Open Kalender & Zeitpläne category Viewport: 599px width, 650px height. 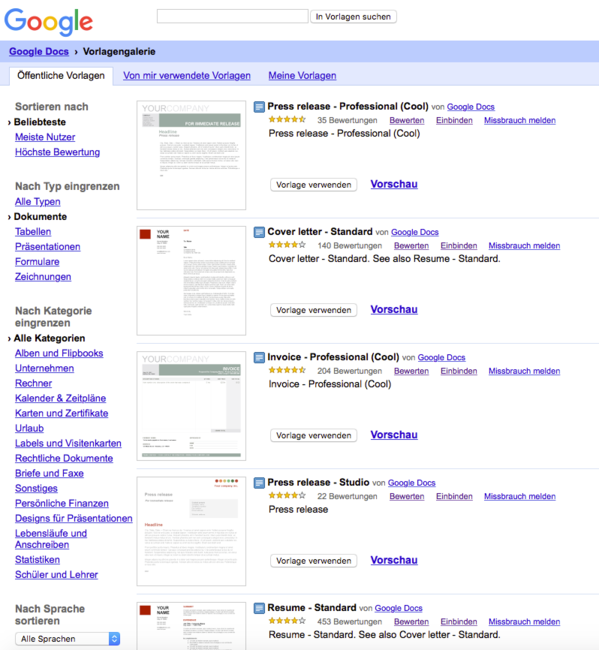61,398
